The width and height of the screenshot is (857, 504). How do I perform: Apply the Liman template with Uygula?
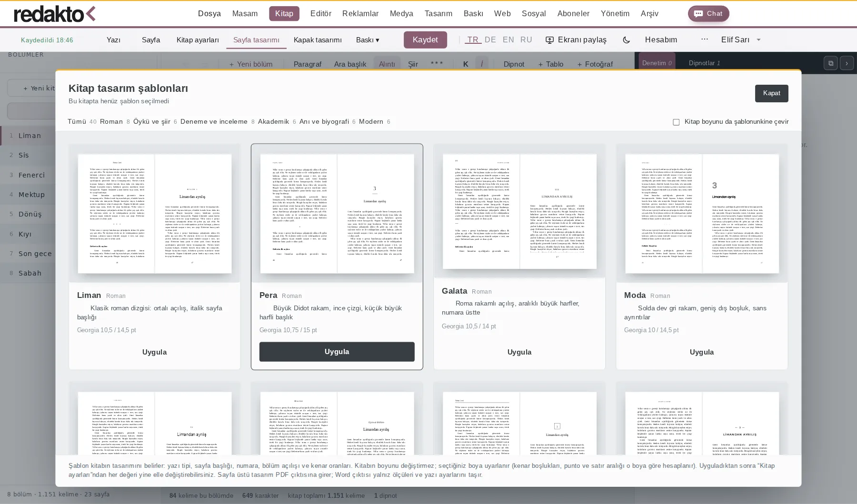[x=155, y=352]
